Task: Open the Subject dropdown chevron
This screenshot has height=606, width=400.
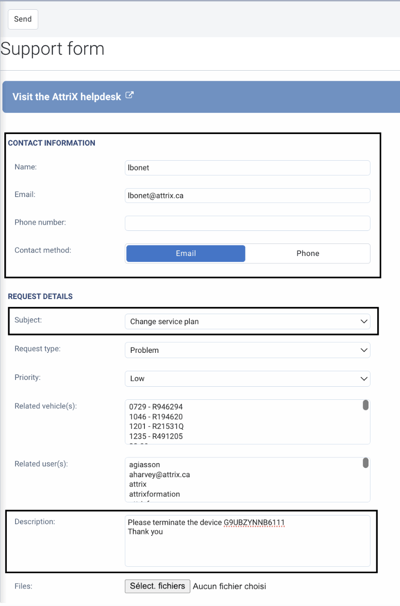Action: (x=364, y=322)
